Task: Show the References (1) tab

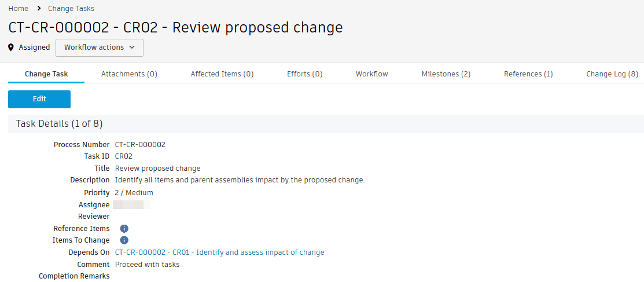Action: click(x=528, y=74)
